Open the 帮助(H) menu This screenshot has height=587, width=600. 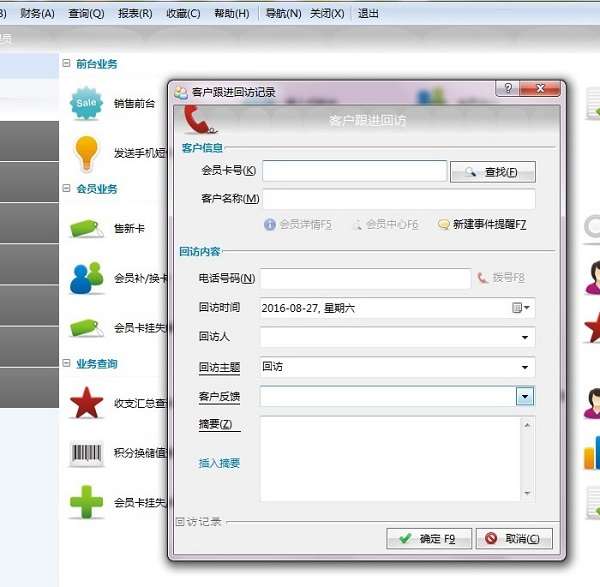(x=232, y=14)
